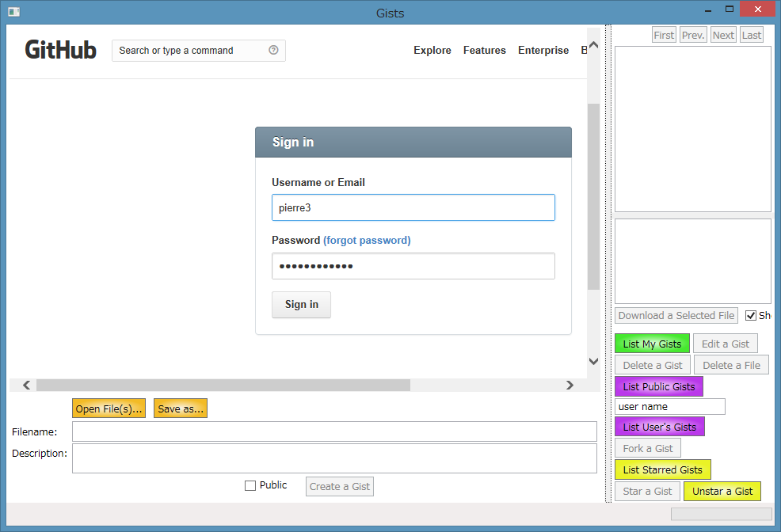The height and width of the screenshot is (532, 781).
Task: Click the Next page button
Action: (x=723, y=35)
